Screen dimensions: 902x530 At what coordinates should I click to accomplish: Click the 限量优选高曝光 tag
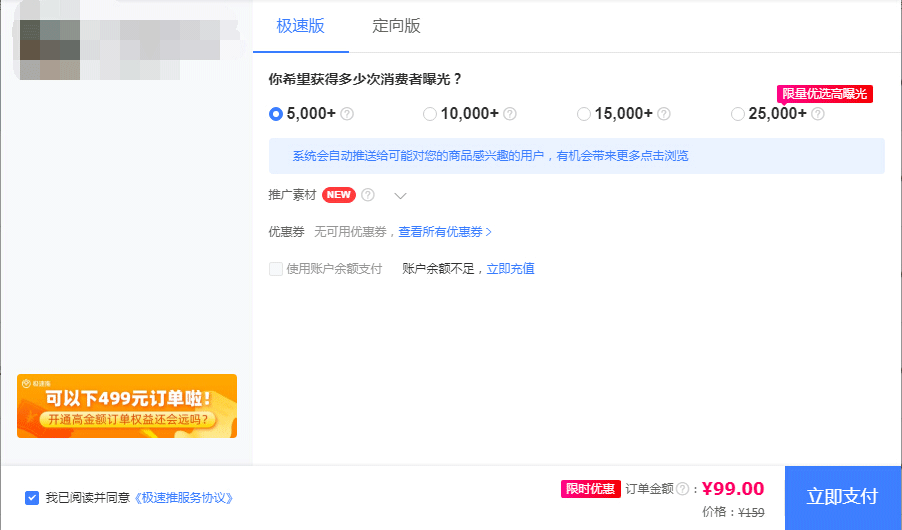click(825, 94)
